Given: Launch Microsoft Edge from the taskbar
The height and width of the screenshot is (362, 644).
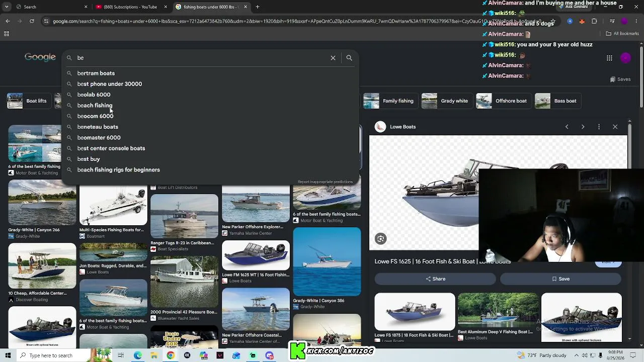Looking at the screenshot, I should (137, 355).
